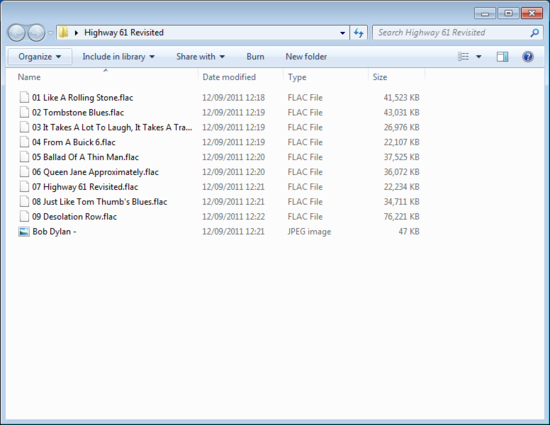Select 07 Highway 61 Revisited.flac
Image resolution: width=550 pixels, height=425 pixels.
pos(85,187)
